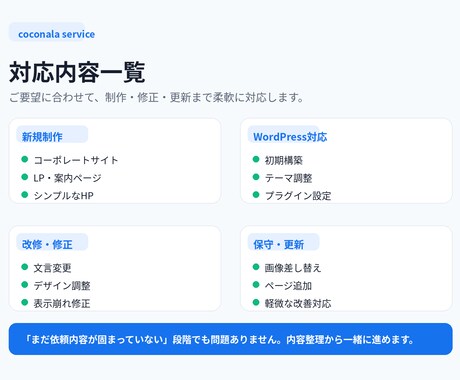Click the blue banner about 依頼内容が固まっていない
The image size is (460, 380).
(230, 339)
